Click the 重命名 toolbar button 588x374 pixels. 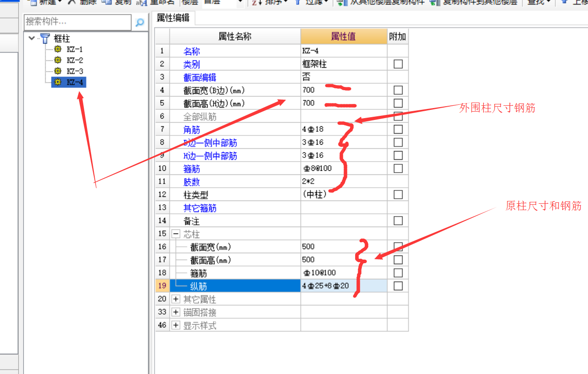click(x=156, y=2)
